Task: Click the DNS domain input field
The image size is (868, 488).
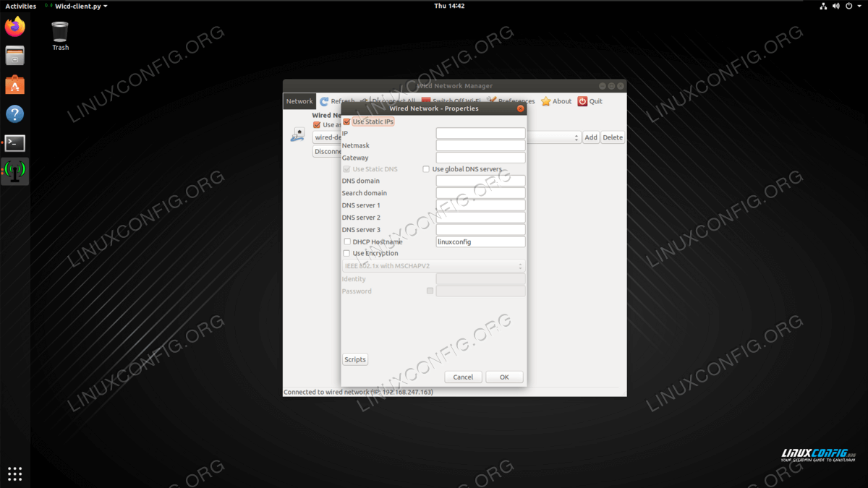Action: 480,181
